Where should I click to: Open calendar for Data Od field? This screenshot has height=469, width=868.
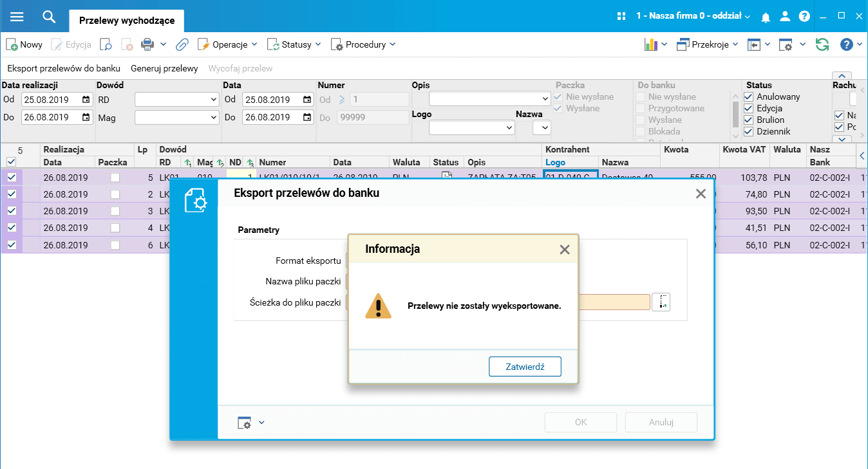tap(307, 100)
